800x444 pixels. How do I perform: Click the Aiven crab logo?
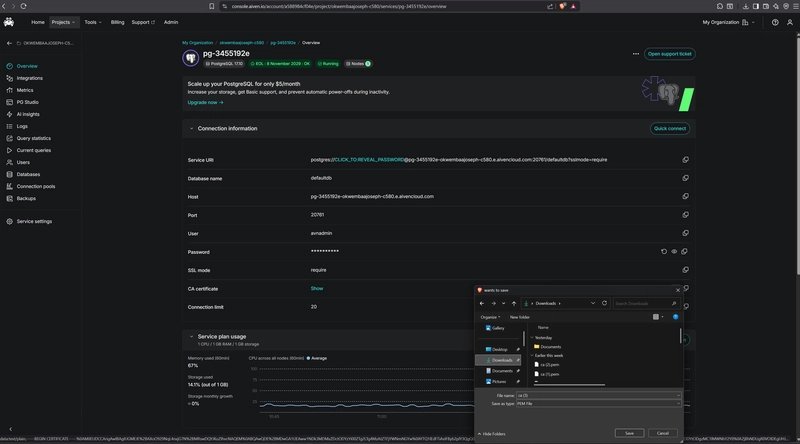point(9,22)
